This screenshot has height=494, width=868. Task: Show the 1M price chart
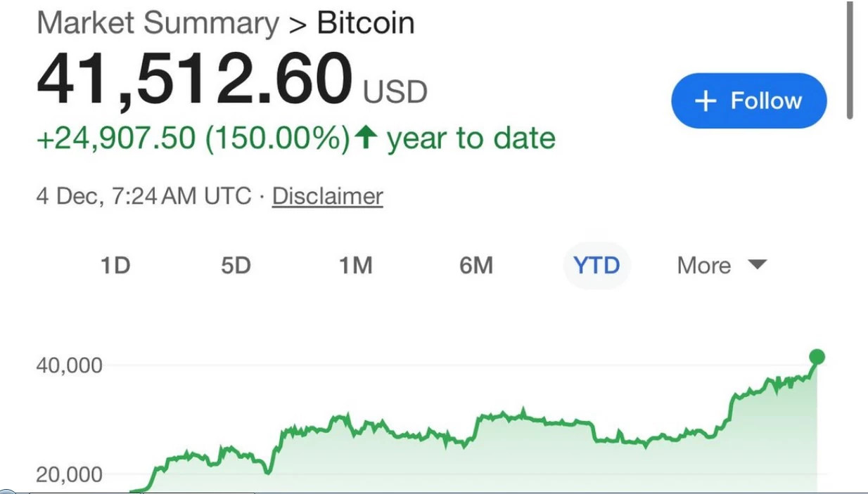click(x=355, y=266)
